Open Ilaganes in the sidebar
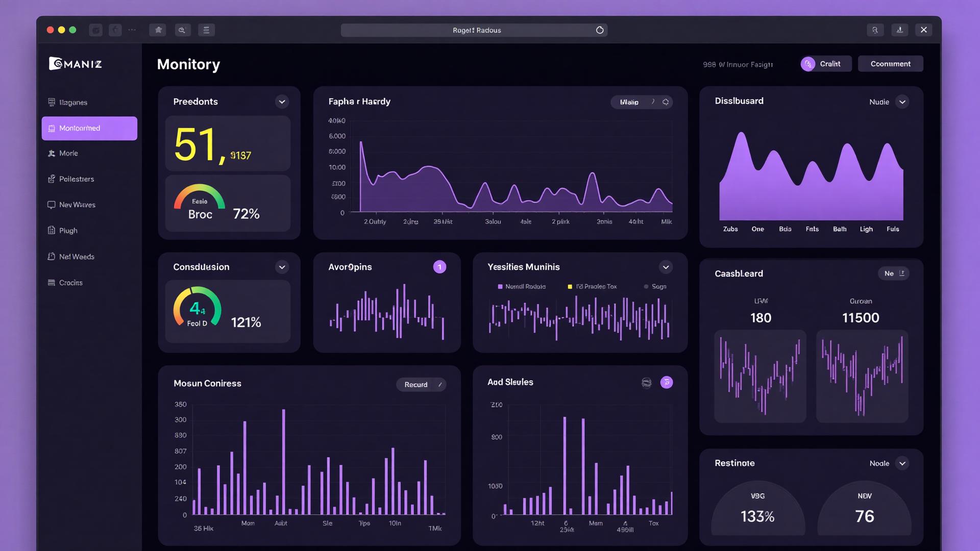980x551 pixels. point(89,103)
